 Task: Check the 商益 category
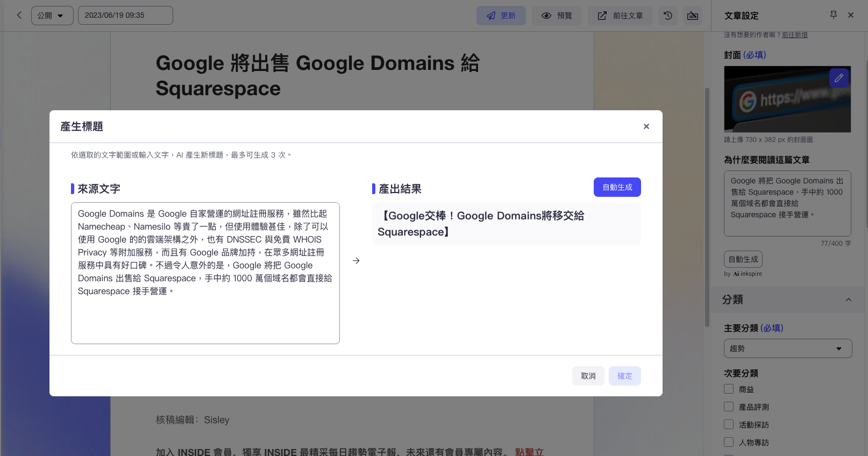729,389
